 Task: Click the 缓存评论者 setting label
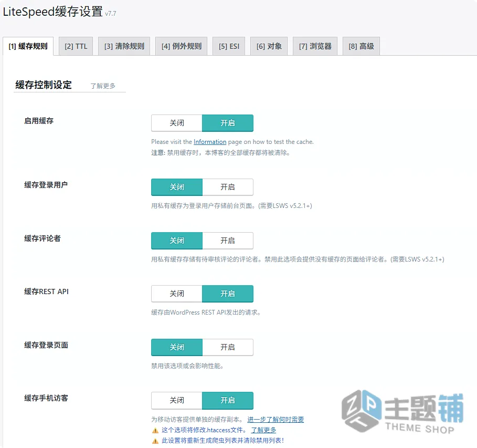(43, 238)
